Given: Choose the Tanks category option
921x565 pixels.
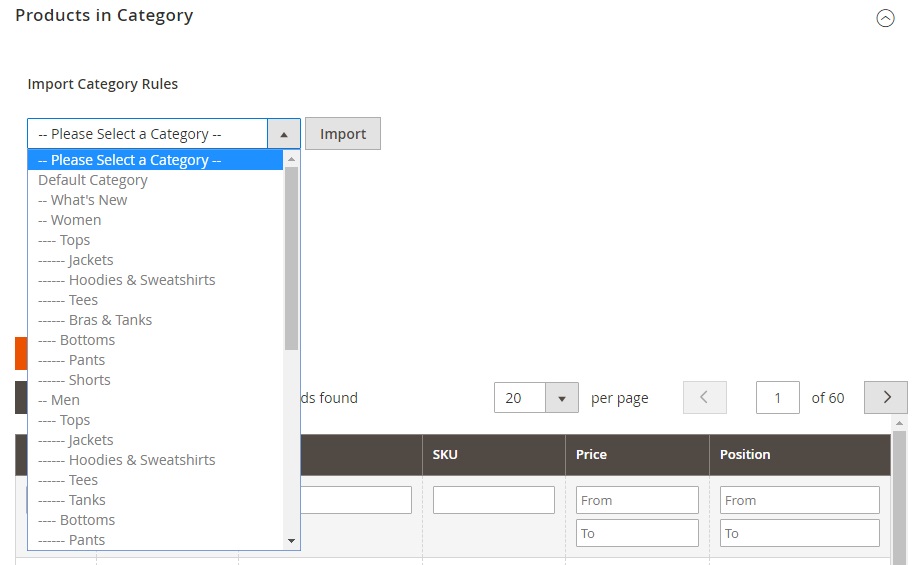Looking at the screenshot, I should tap(155, 500).
